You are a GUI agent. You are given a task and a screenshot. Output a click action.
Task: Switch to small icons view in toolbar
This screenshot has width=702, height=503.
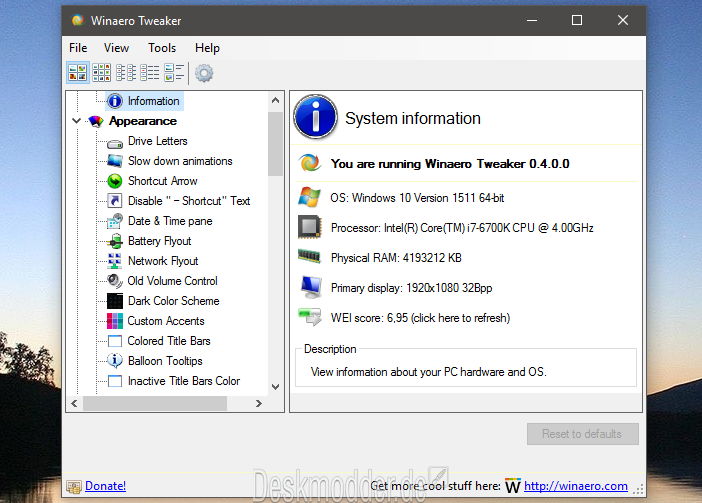[102, 72]
